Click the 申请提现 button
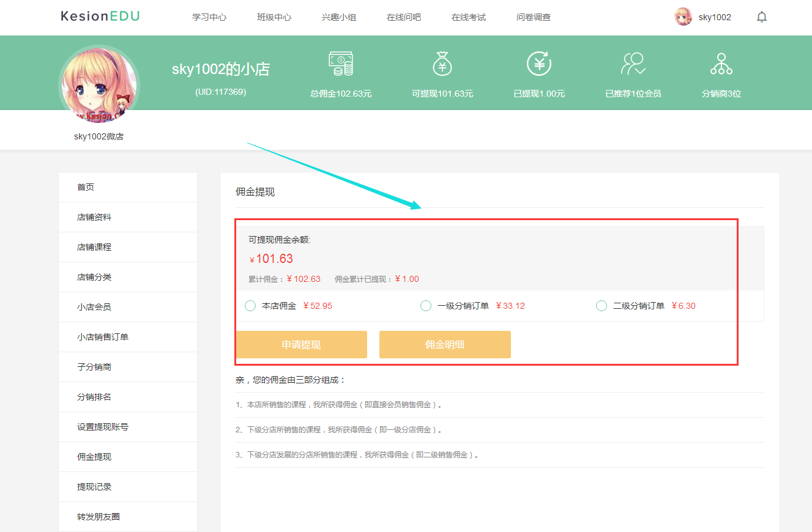This screenshot has height=532, width=812. (301, 344)
